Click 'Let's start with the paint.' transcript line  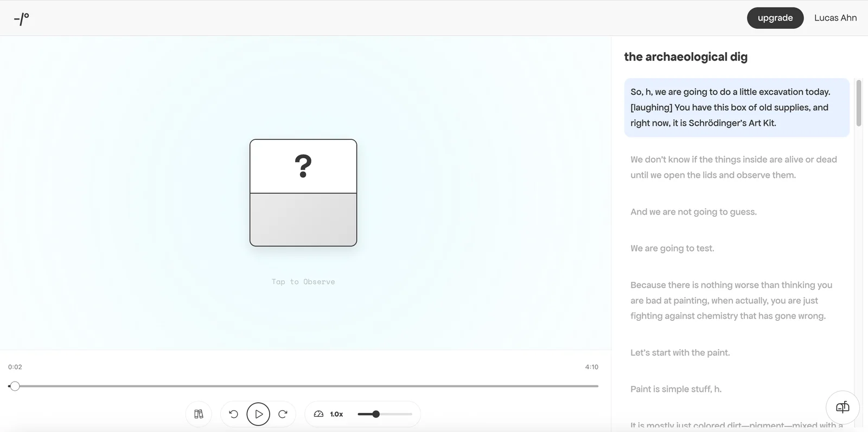pyautogui.click(x=680, y=353)
